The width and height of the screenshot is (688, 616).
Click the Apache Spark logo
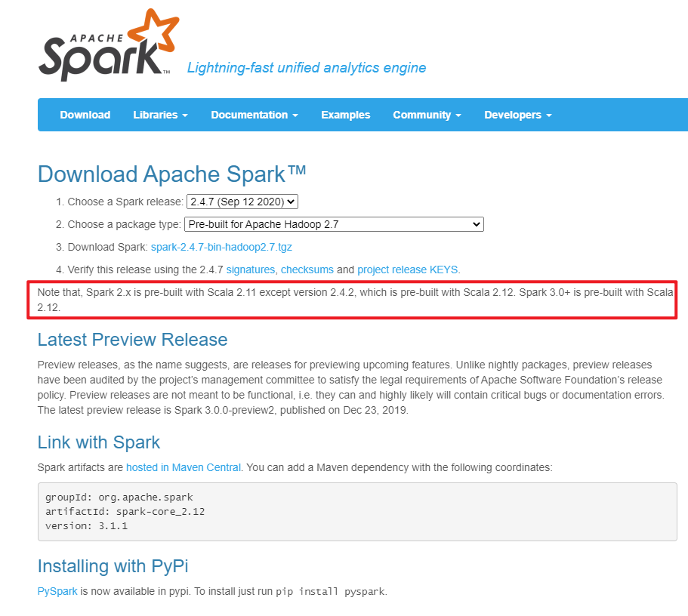coord(109,45)
